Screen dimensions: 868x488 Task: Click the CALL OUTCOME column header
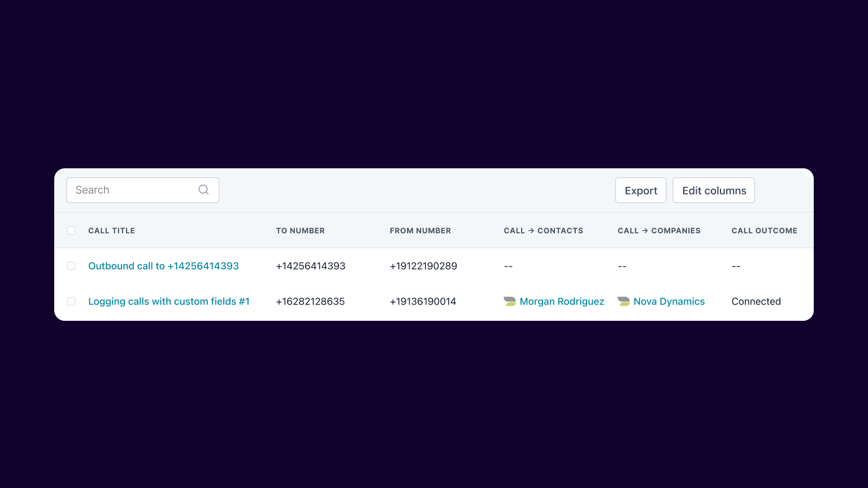click(764, 230)
